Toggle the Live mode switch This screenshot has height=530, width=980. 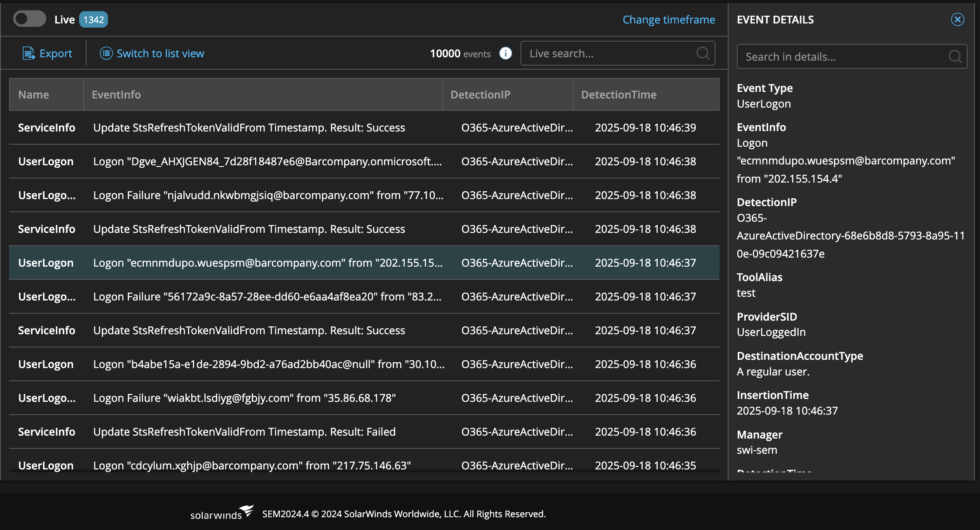(29, 19)
